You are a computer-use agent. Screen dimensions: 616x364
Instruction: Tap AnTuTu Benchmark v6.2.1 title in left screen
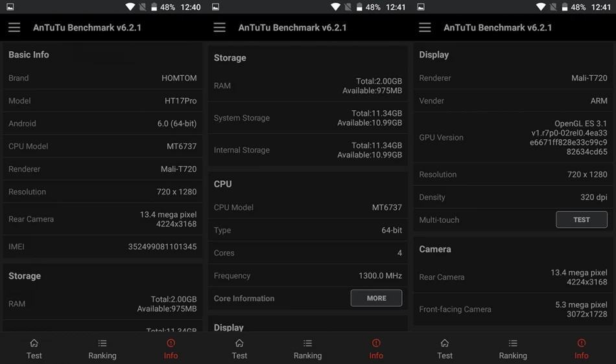tap(88, 27)
